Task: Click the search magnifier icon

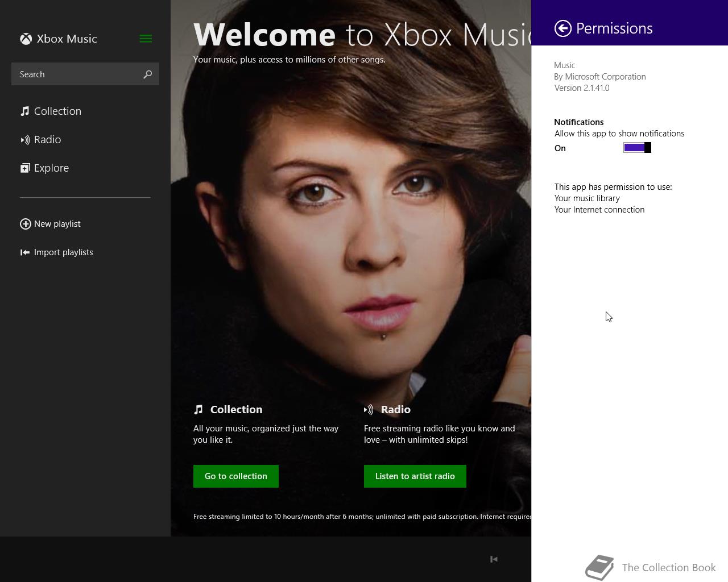Action: click(148, 74)
